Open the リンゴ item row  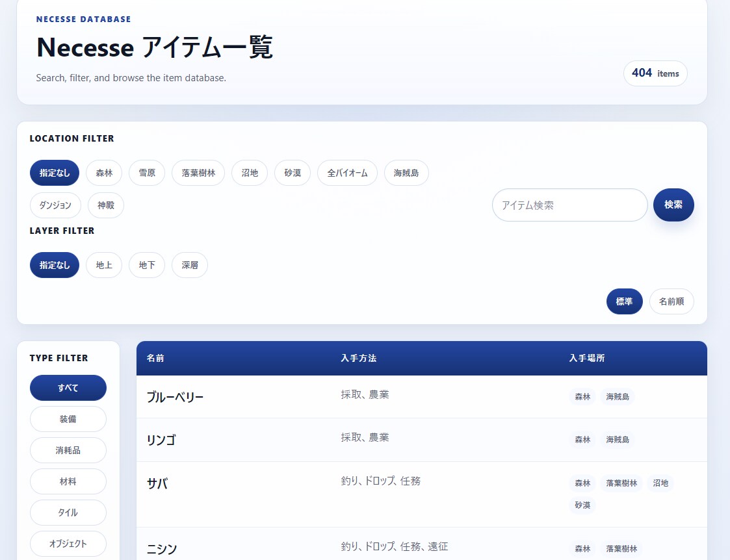421,440
